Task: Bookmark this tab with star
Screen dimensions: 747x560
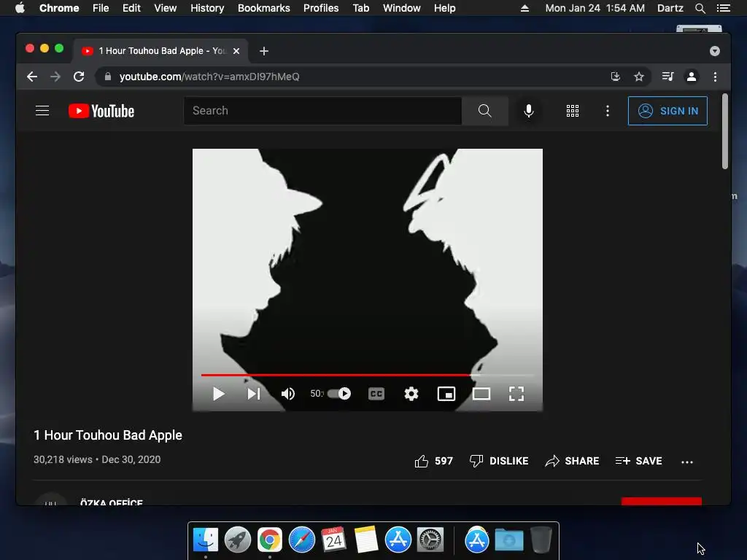Action: 639,77
